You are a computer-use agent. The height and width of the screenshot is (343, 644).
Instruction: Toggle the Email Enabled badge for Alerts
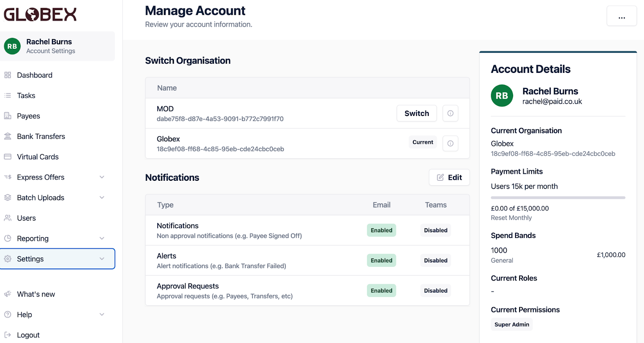point(381,260)
